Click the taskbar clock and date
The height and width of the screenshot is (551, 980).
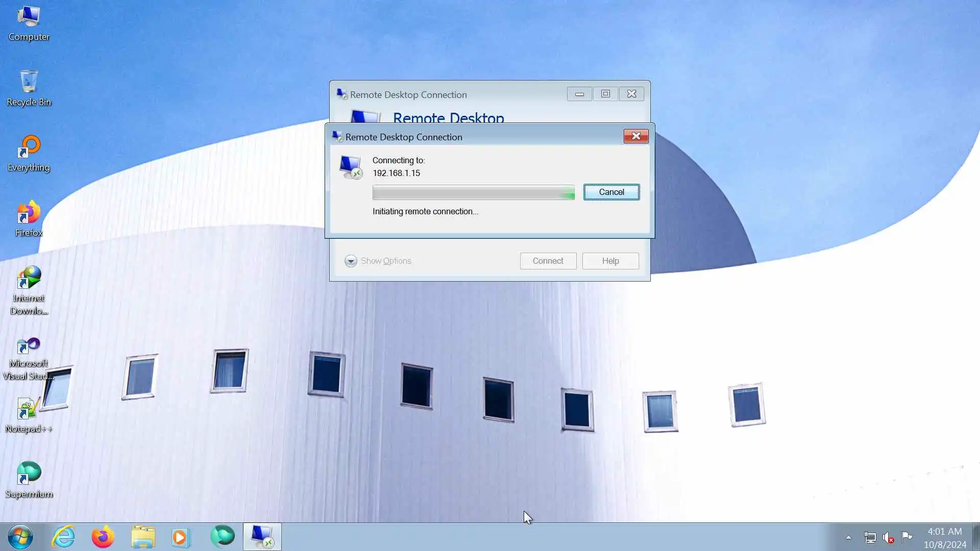[944, 538]
